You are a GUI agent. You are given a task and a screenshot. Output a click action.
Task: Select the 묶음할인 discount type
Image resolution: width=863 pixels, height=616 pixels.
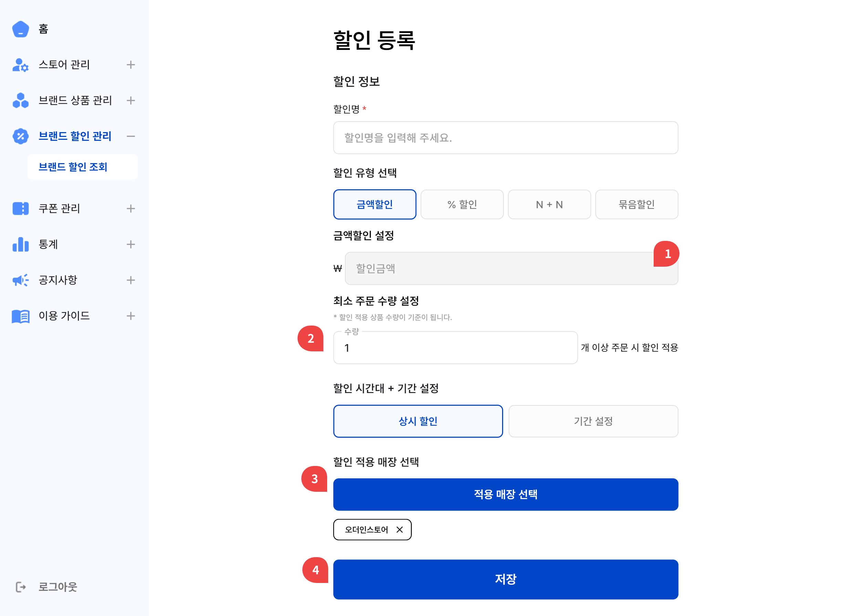click(x=636, y=204)
